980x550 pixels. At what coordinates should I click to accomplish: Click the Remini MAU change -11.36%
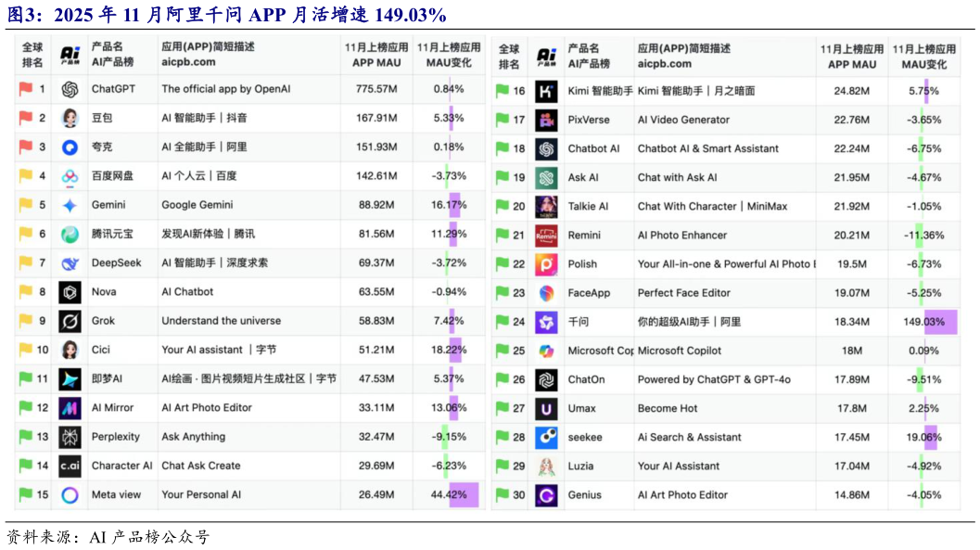923,236
